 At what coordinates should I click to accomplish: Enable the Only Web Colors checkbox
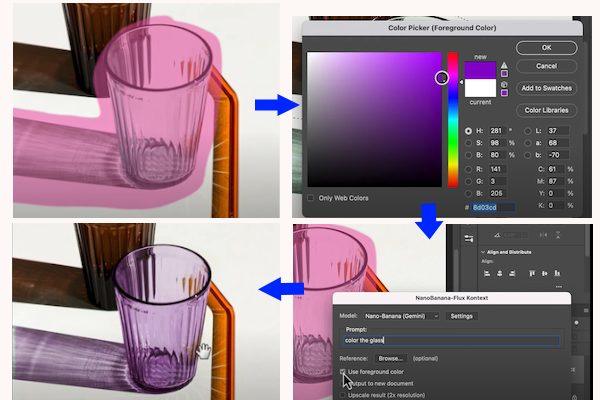311,198
